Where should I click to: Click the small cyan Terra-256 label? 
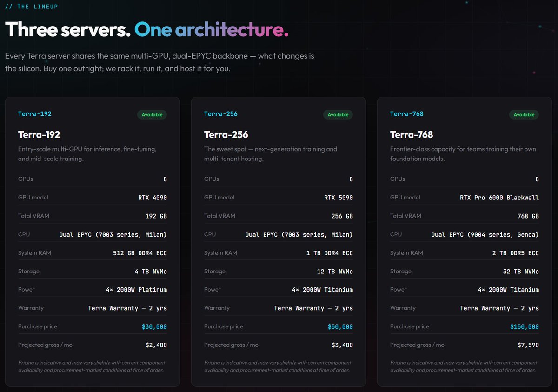point(221,114)
